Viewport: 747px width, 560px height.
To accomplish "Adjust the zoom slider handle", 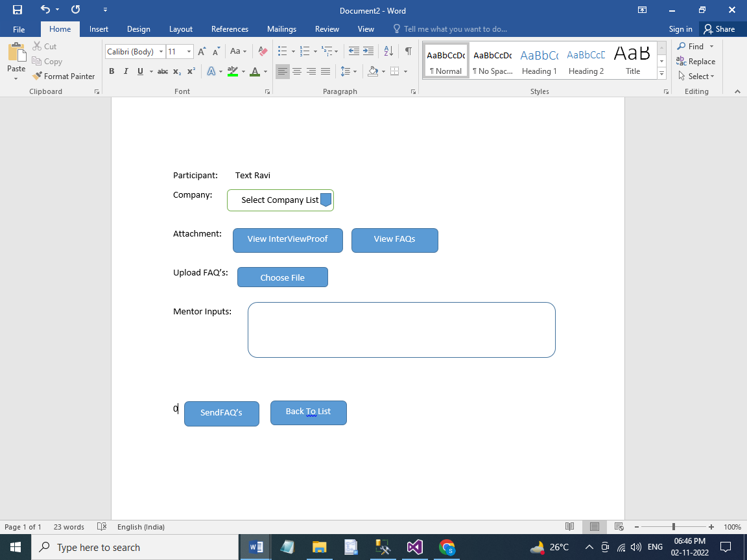I will pyautogui.click(x=674, y=527).
